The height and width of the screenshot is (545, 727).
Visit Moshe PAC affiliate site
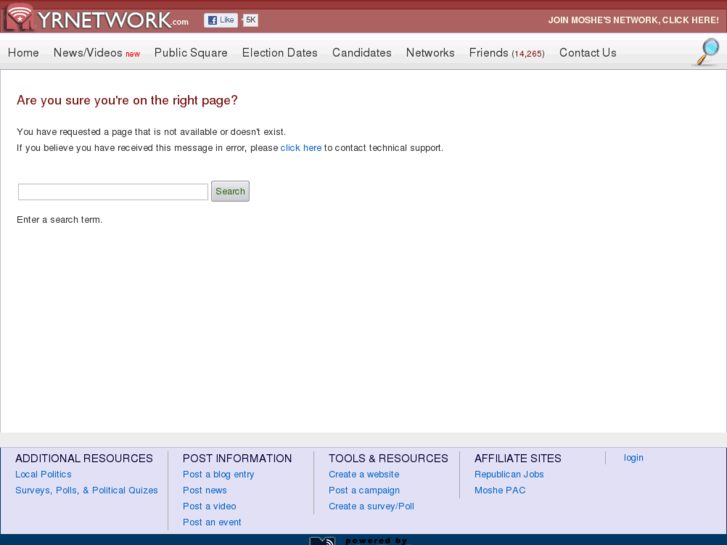click(500, 490)
